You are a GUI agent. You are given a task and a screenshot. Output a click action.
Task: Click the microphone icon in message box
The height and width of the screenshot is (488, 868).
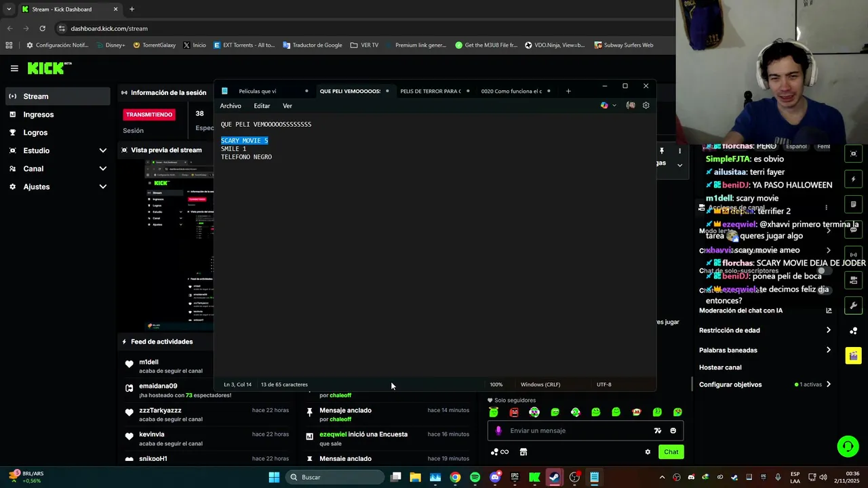(x=498, y=430)
